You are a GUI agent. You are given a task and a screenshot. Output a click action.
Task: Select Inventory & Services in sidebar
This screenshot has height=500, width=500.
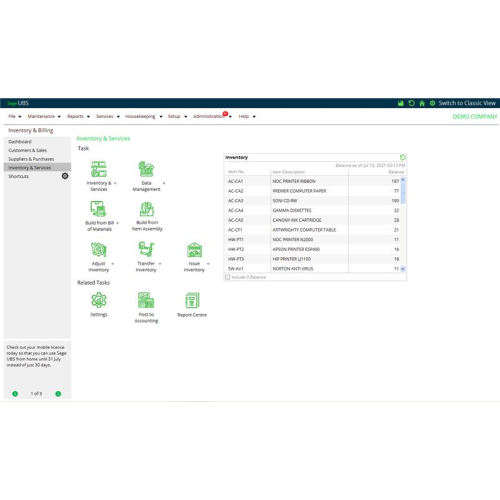point(37,167)
